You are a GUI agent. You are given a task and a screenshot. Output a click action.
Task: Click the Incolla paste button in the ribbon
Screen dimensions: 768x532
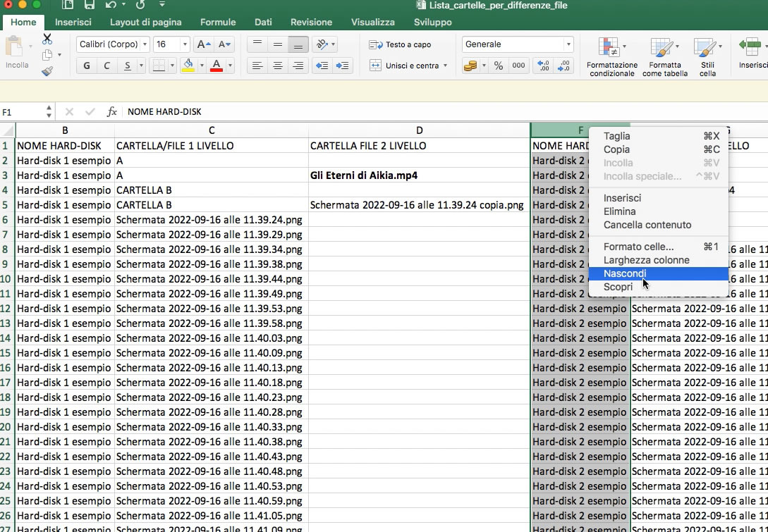[x=17, y=52]
